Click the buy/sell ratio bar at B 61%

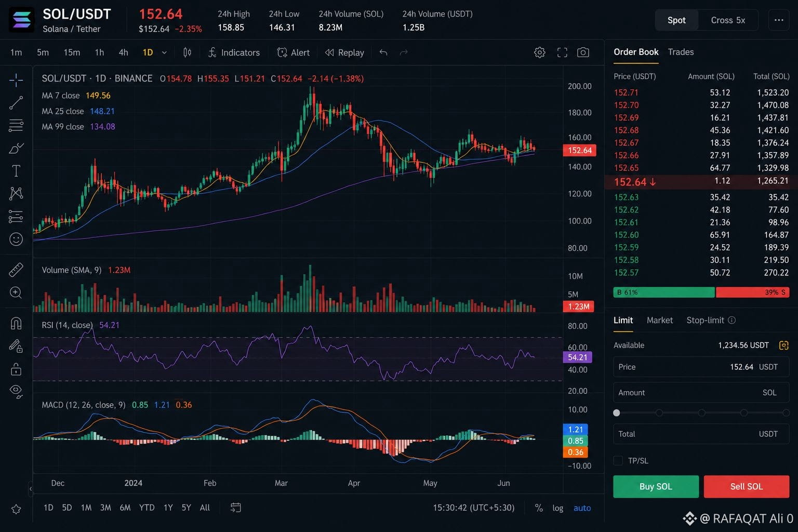click(x=664, y=292)
